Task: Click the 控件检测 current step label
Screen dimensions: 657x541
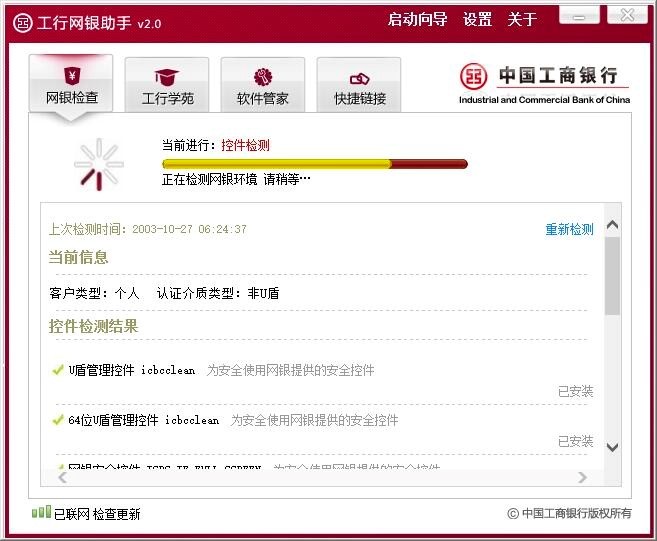Action: pyautogui.click(x=246, y=145)
